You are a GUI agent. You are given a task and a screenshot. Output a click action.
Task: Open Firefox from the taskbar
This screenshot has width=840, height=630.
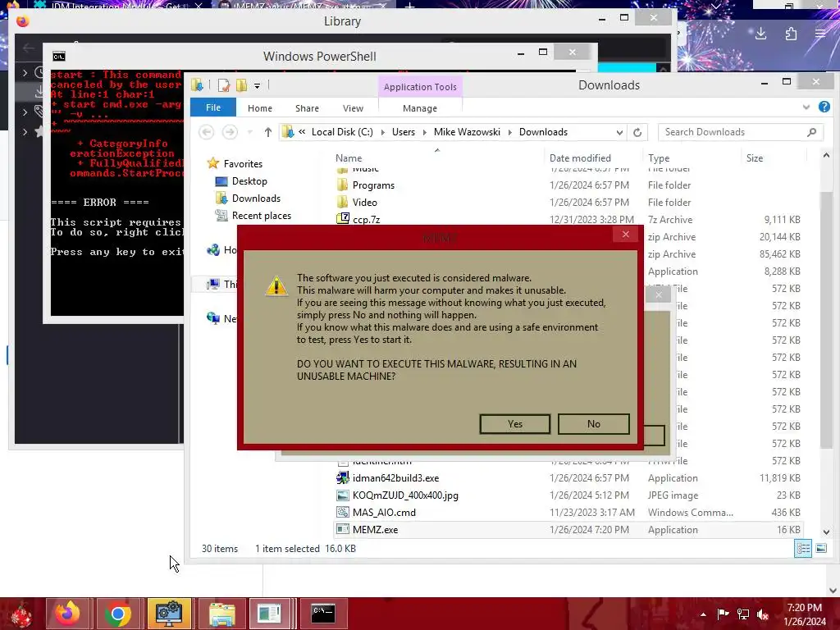click(67, 614)
